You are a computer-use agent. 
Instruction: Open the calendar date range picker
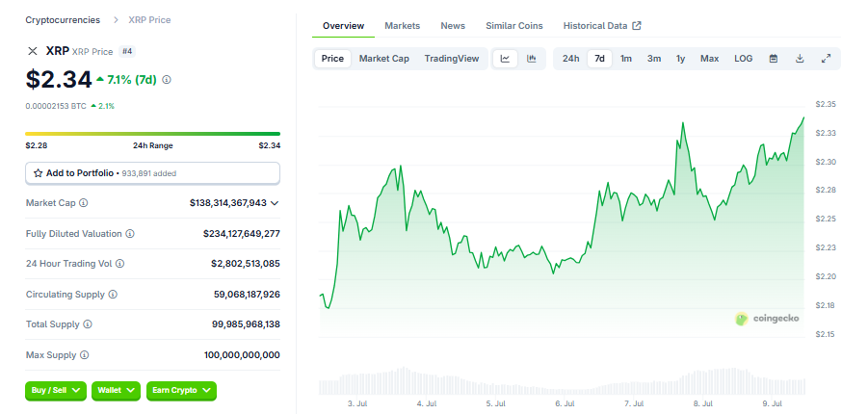774,59
